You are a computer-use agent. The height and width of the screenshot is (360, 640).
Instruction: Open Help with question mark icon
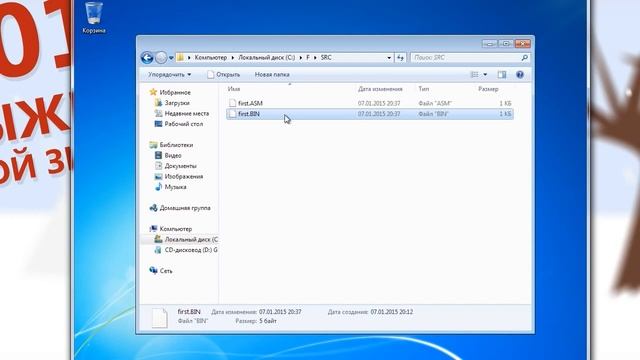(x=520, y=75)
